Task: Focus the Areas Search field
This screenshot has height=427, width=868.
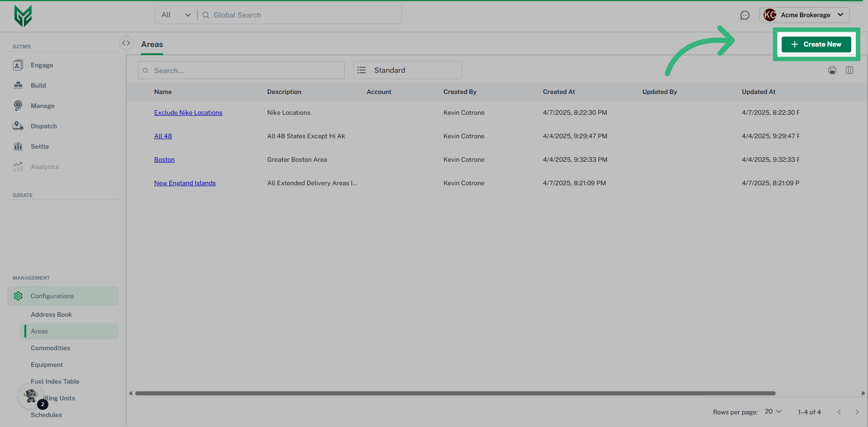Action: click(x=241, y=70)
